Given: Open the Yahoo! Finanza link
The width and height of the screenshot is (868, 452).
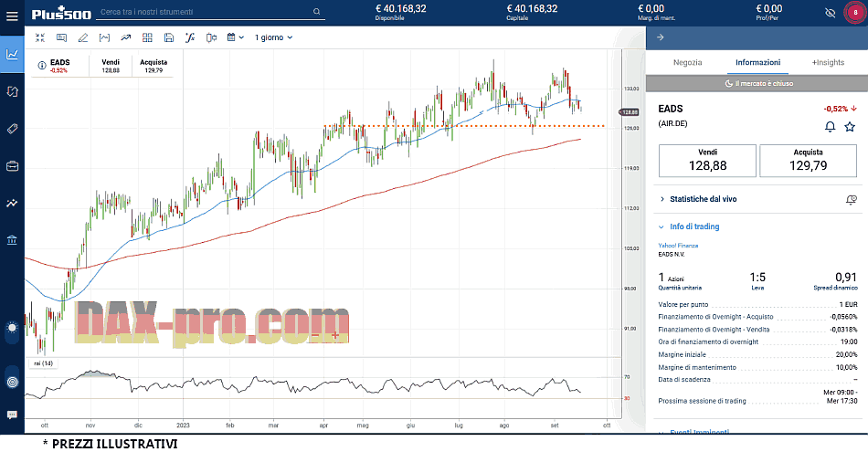Looking at the screenshot, I should click(678, 246).
